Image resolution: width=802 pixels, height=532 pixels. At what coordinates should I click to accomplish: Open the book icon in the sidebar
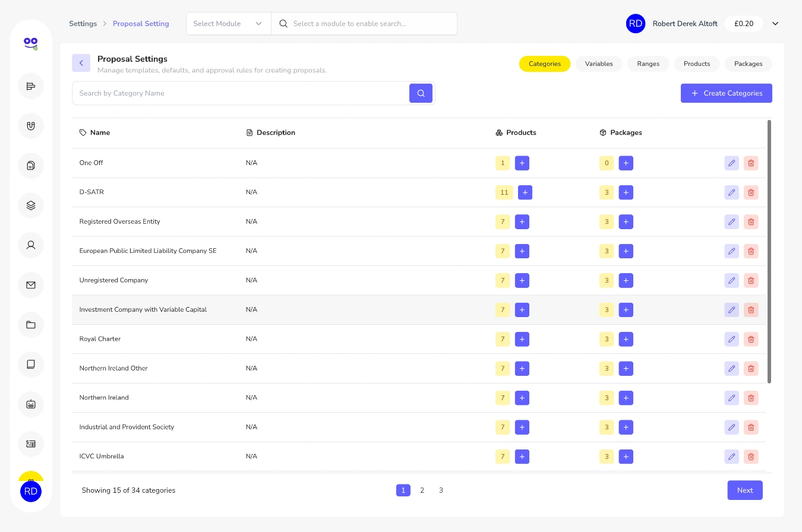tap(31, 365)
